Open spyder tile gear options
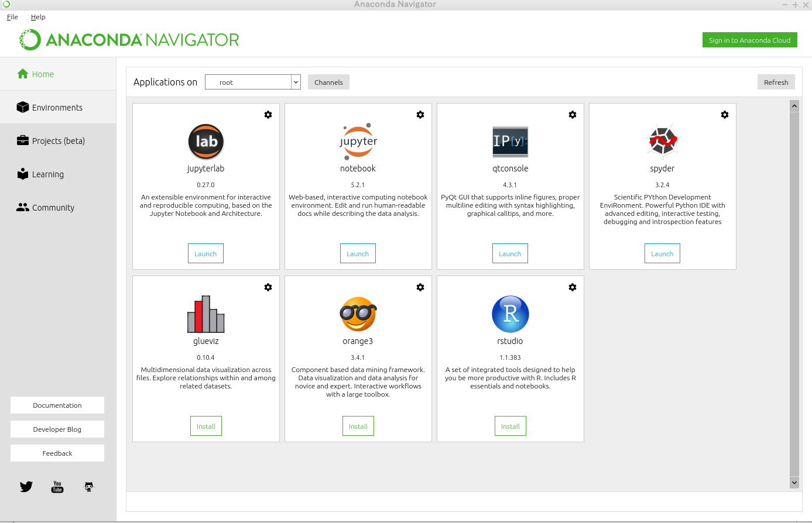This screenshot has height=523, width=812. point(725,115)
